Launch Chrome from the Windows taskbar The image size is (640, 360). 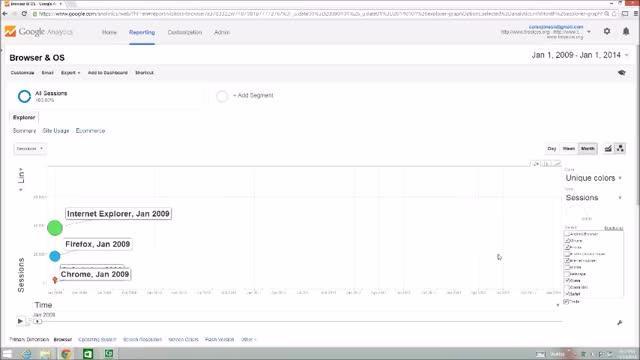pos(66,354)
